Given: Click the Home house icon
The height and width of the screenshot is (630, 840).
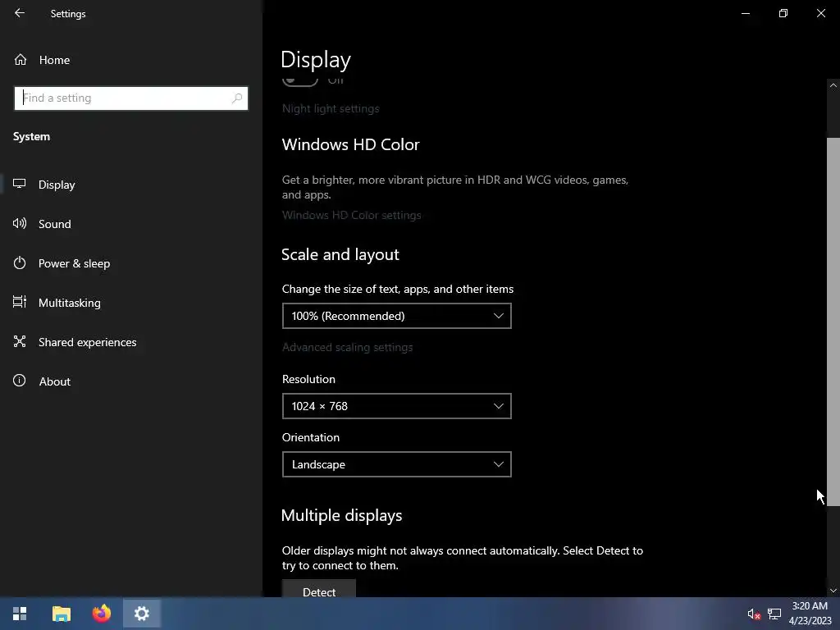Looking at the screenshot, I should 21,59.
